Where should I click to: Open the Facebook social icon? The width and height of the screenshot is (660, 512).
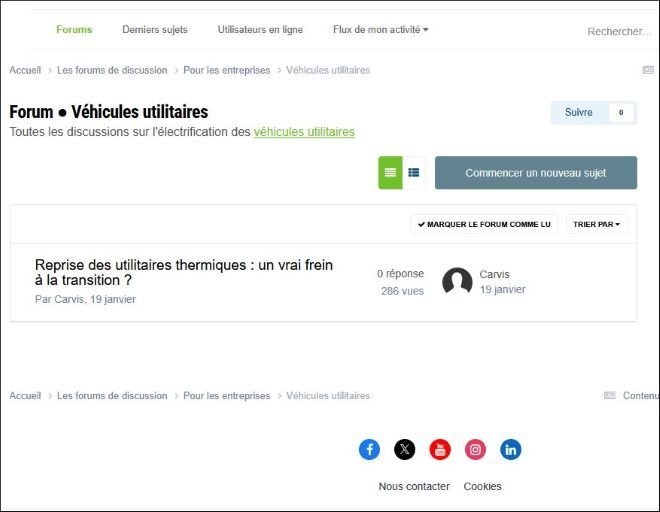pyautogui.click(x=369, y=450)
